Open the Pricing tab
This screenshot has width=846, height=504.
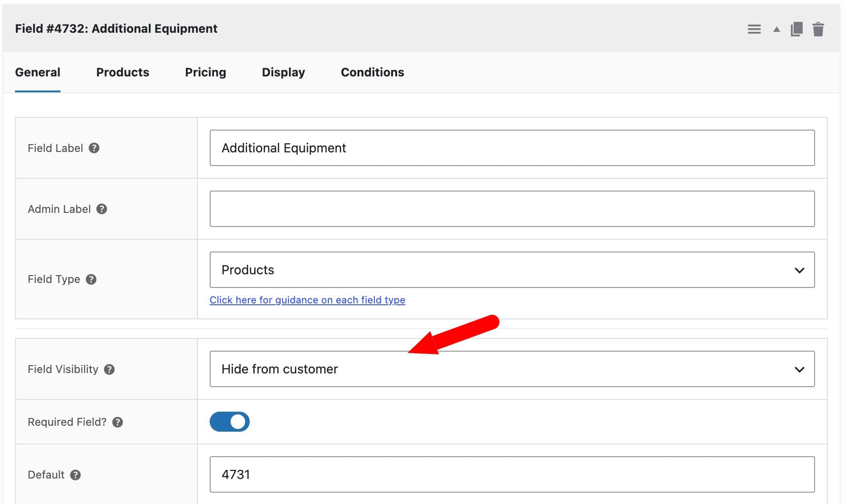[206, 72]
